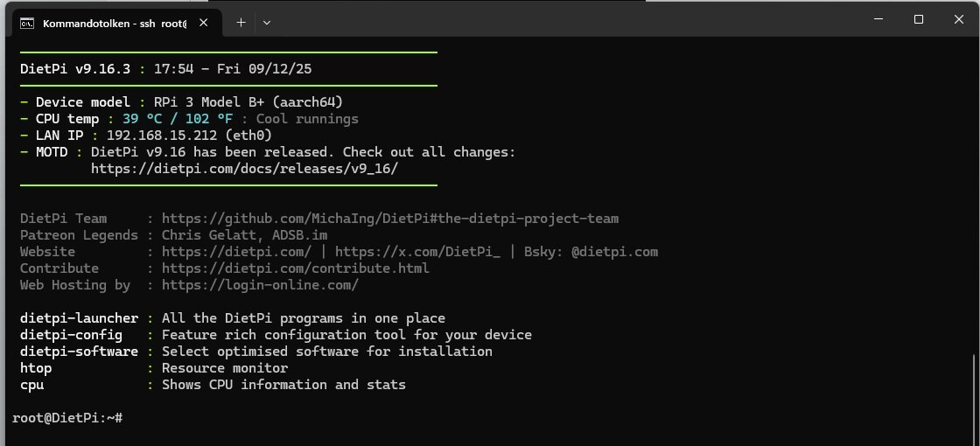Expand the new tab profile dropdown
The image size is (980, 446).
267,23
